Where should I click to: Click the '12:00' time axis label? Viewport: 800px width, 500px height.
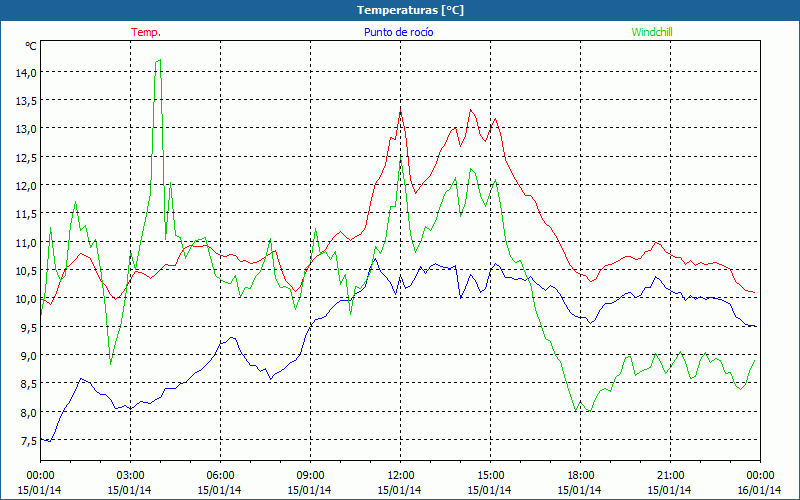(400, 476)
